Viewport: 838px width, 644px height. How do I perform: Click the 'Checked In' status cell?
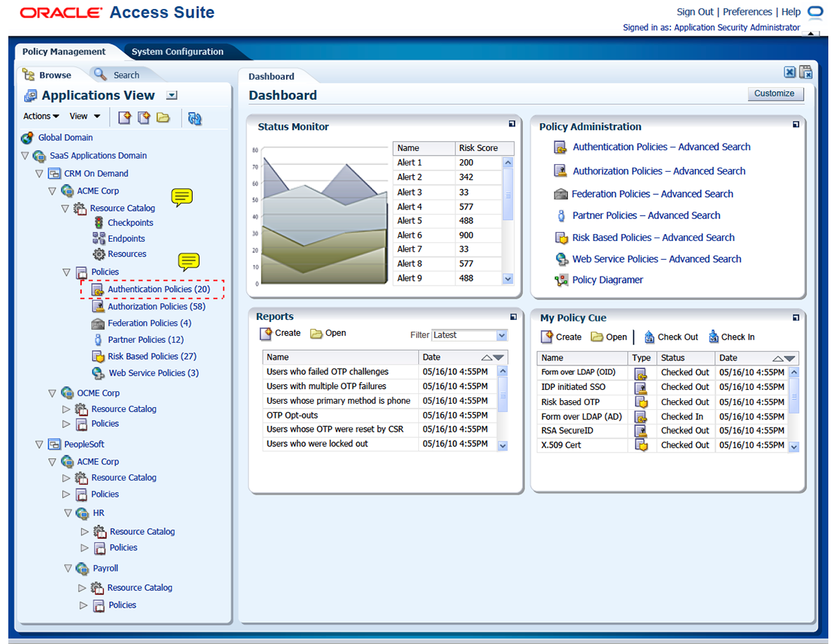coord(685,416)
